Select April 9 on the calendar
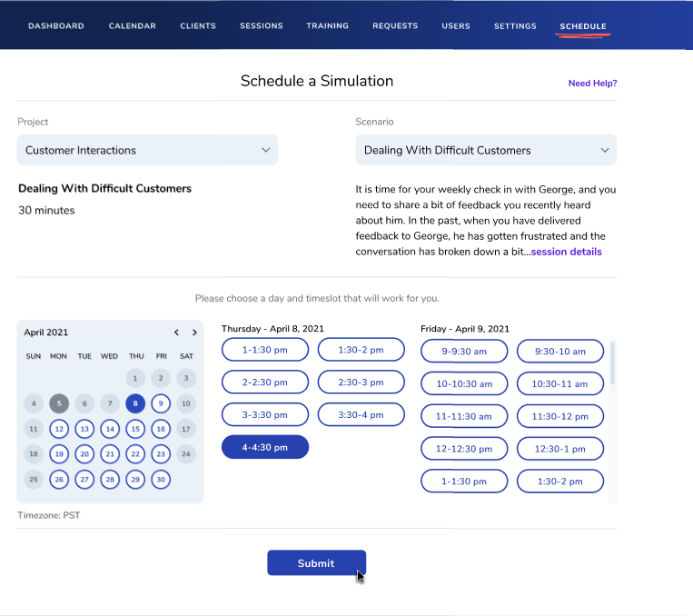 (x=161, y=403)
